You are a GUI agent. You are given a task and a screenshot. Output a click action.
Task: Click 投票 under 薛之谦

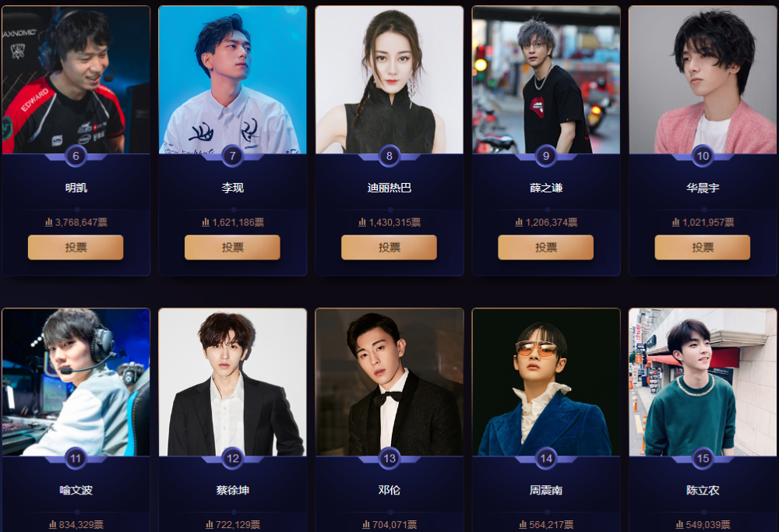[x=546, y=248]
